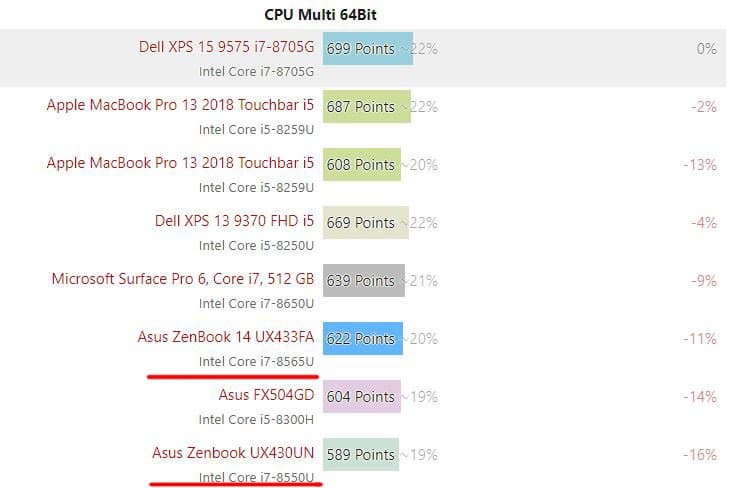Open the Dell XPS 15 9575 i7-8705G link

(226, 47)
